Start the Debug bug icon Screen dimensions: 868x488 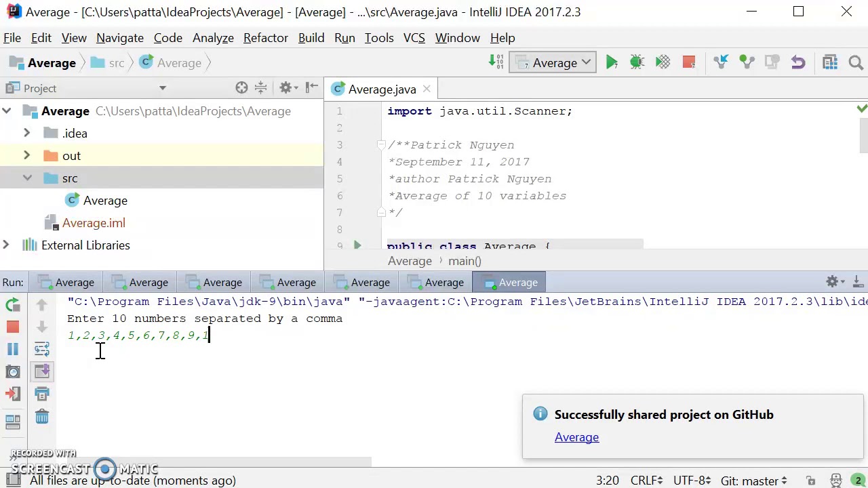click(x=637, y=63)
